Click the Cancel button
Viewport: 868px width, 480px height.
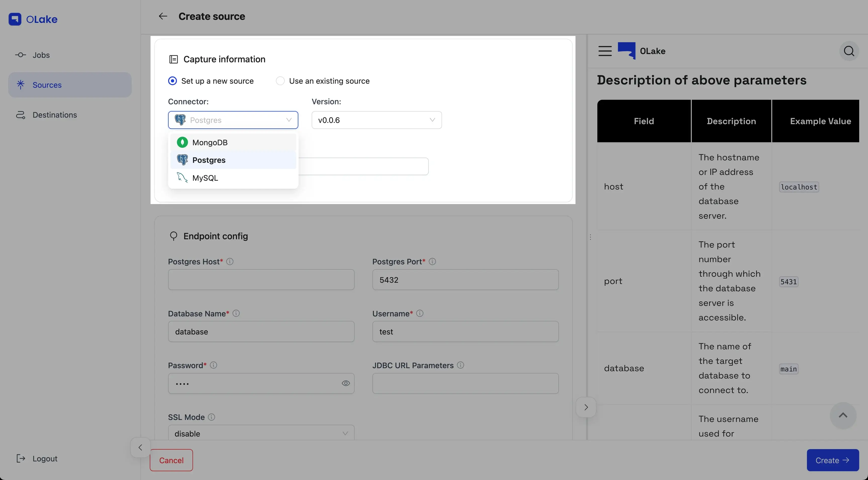coord(171,460)
